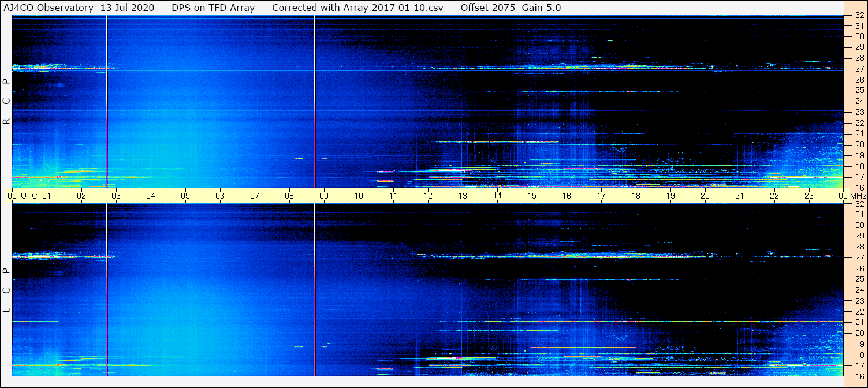The height and width of the screenshot is (388, 868).
Task: Select the 12 hour marker on UTC axis
Action: pos(428,196)
